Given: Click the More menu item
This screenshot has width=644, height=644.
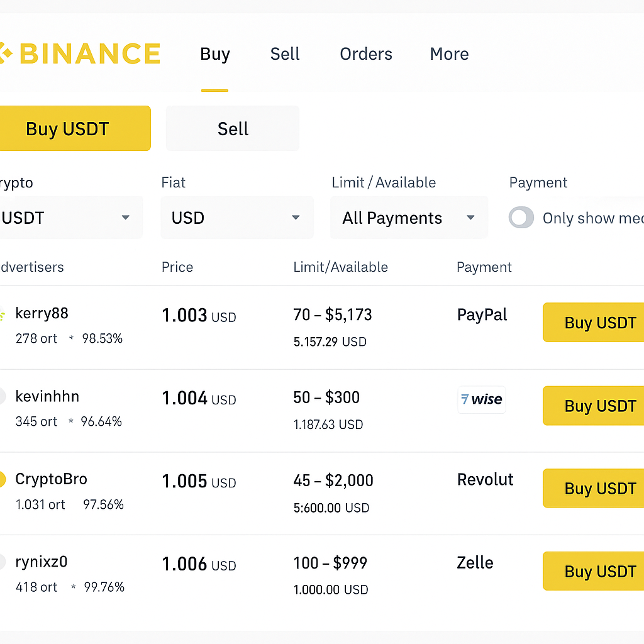Looking at the screenshot, I should (x=448, y=54).
